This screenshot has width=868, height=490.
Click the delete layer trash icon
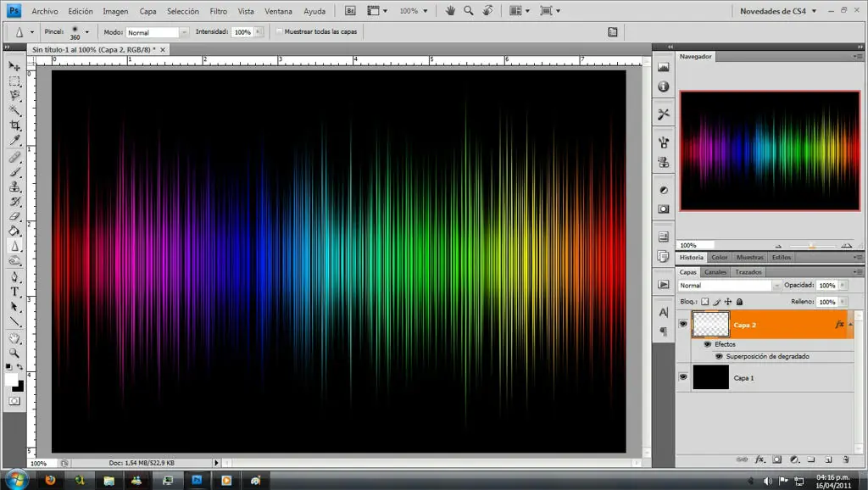click(844, 459)
